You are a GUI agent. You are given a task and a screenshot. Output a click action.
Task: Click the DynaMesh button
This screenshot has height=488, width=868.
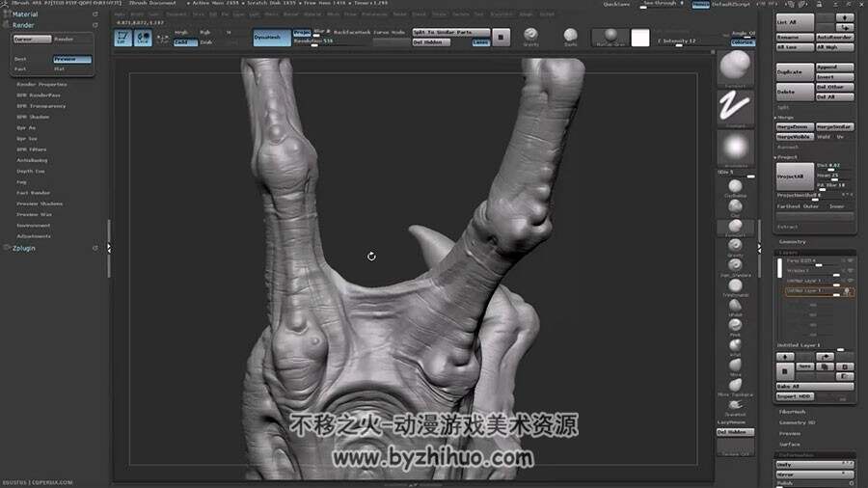point(272,37)
